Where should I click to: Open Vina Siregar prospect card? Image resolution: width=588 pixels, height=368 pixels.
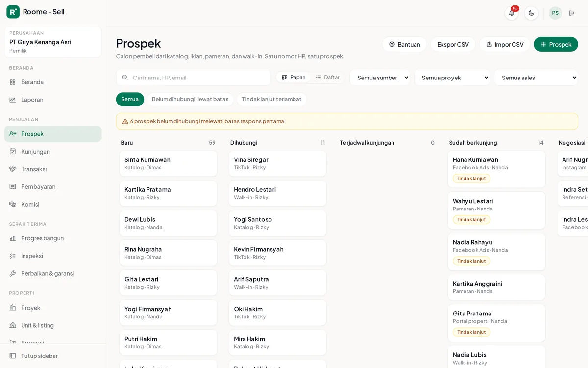277,163
